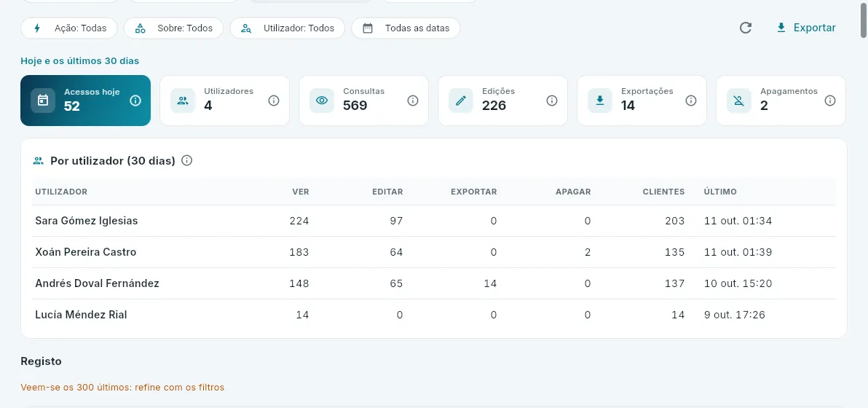The height and width of the screenshot is (408, 868).
Task: Click the info icon on Edições card
Action: [x=551, y=101]
